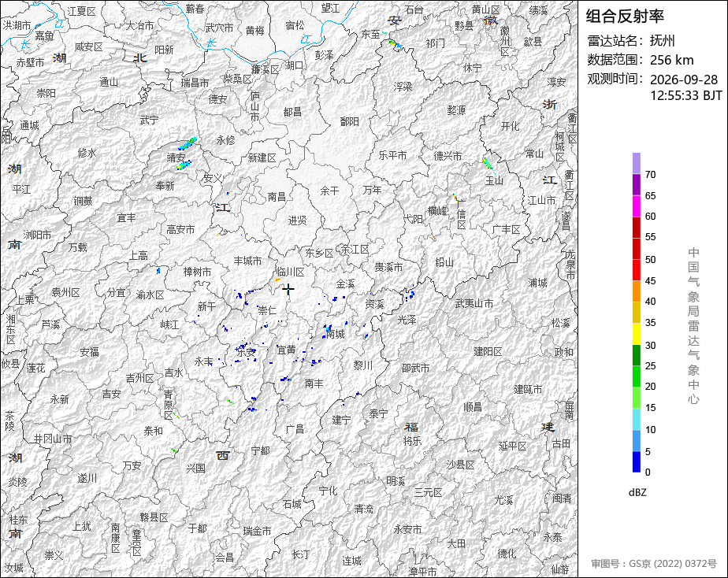Image resolution: width=728 pixels, height=578 pixels.
Task: Click the 德兴市 label on the map
Action: pos(448,155)
